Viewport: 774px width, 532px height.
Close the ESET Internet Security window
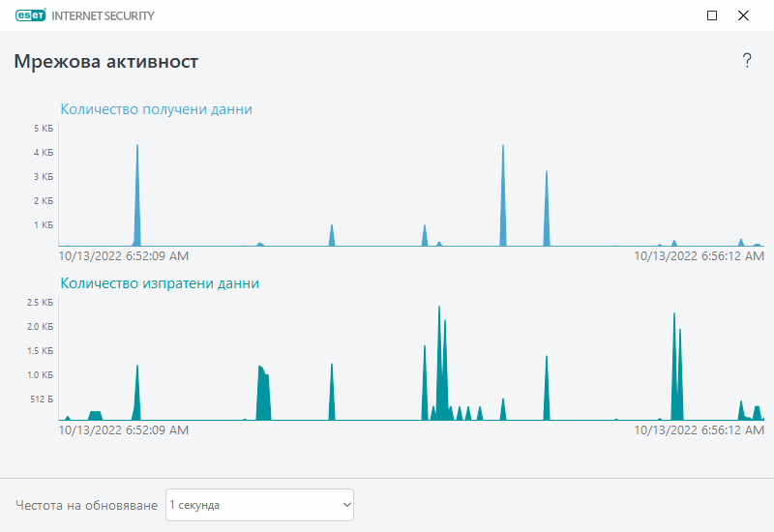[743, 15]
